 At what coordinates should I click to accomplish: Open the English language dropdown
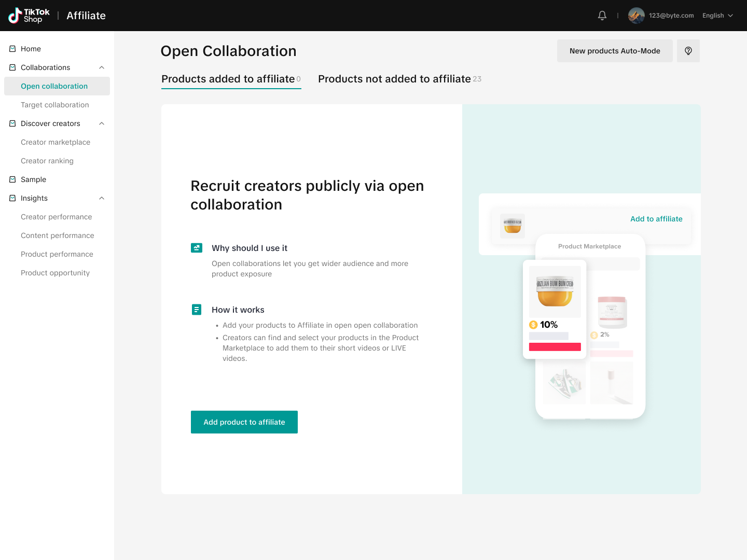tap(717, 16)
